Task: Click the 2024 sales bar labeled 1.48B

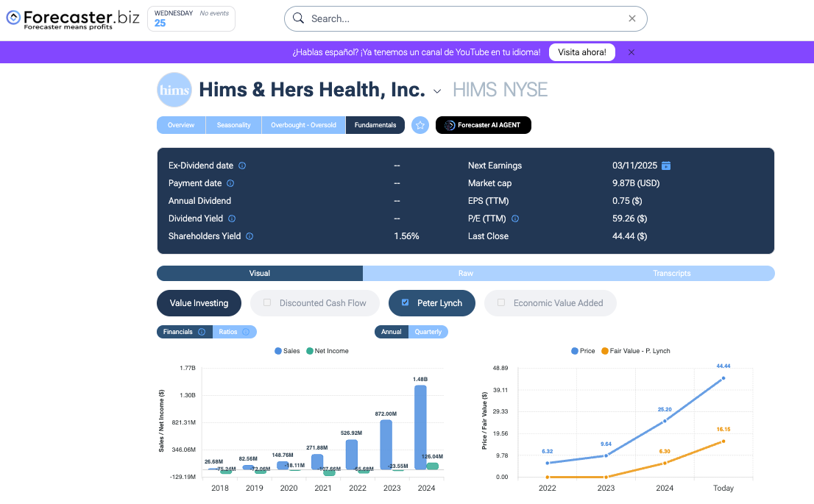Action: point(420,427)
